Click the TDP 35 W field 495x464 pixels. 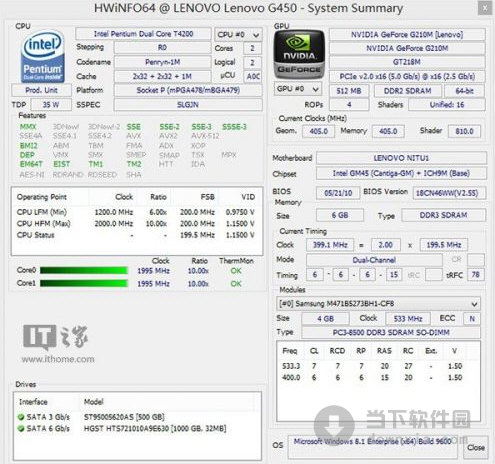(51, 105)
